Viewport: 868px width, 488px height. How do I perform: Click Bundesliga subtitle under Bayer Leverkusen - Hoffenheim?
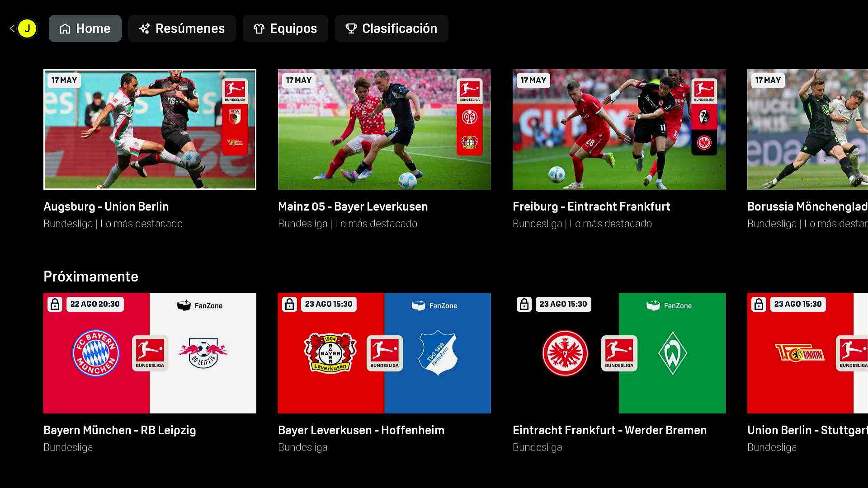pyautogui.click(x=303, y=447)
